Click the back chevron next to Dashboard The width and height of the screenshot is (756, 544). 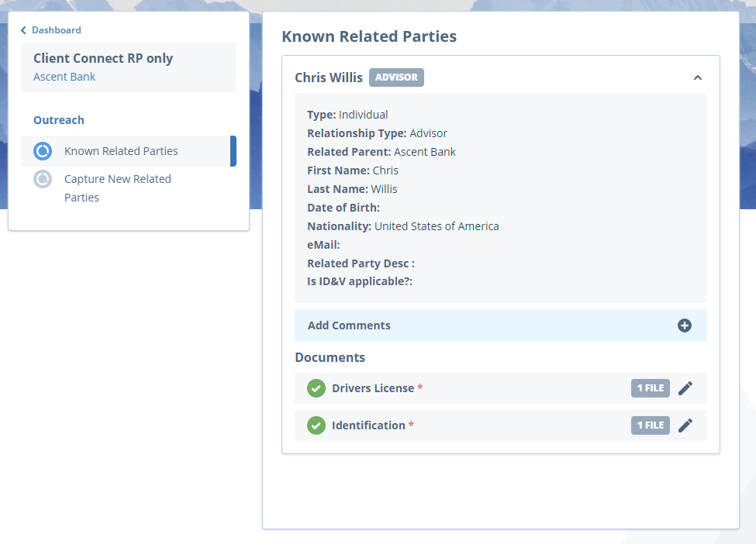click(x=22, y=29)
